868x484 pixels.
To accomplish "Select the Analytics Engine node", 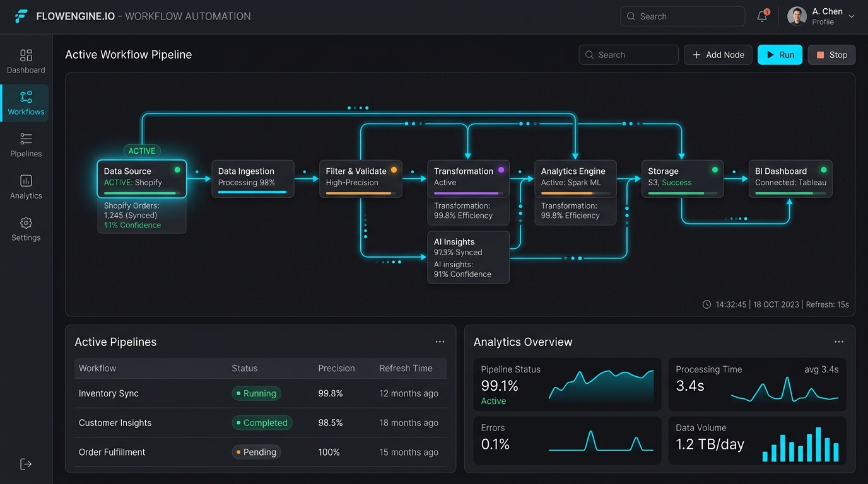I will point(575,179).
